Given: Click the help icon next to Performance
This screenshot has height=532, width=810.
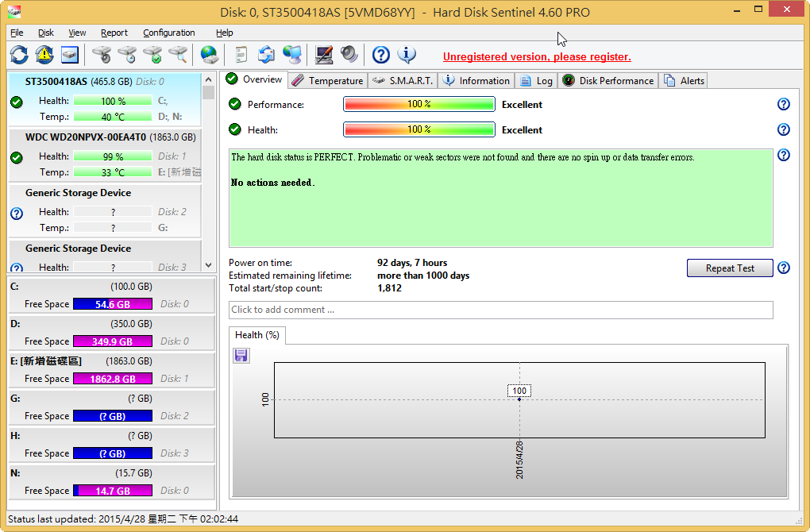Looking at the screenshot, I should pyautogui.click(x=784, y=104).
